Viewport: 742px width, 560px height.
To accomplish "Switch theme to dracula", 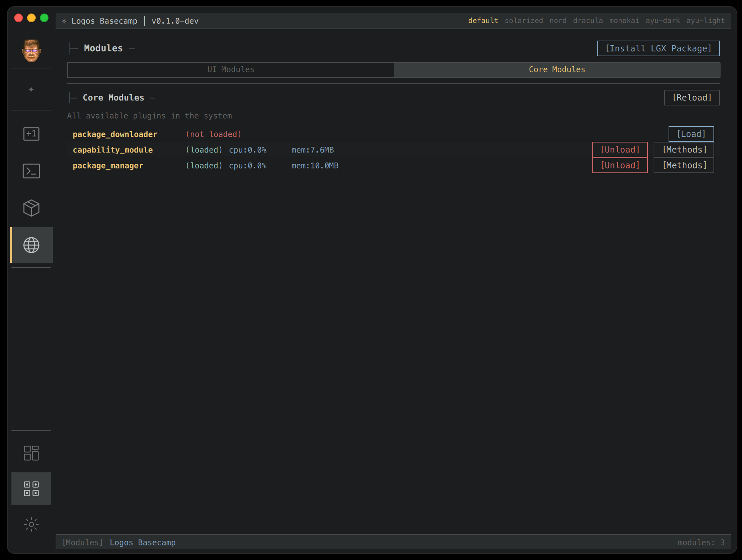I will point(588,21).
